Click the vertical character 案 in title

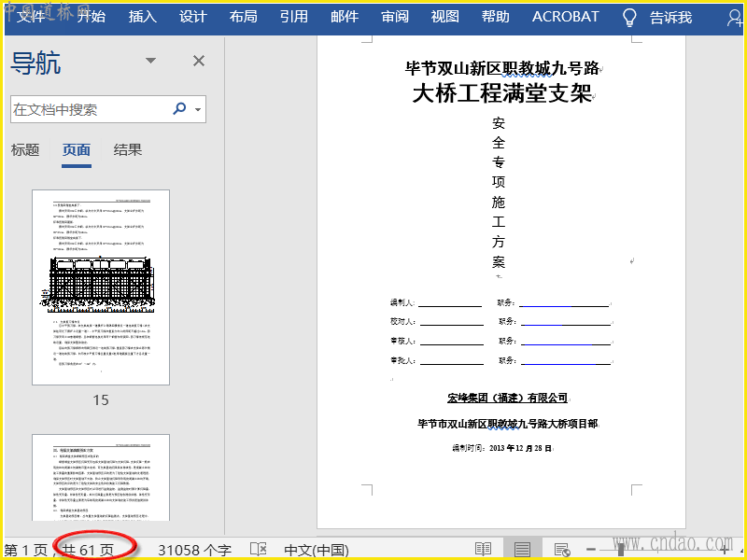(499, 261)
